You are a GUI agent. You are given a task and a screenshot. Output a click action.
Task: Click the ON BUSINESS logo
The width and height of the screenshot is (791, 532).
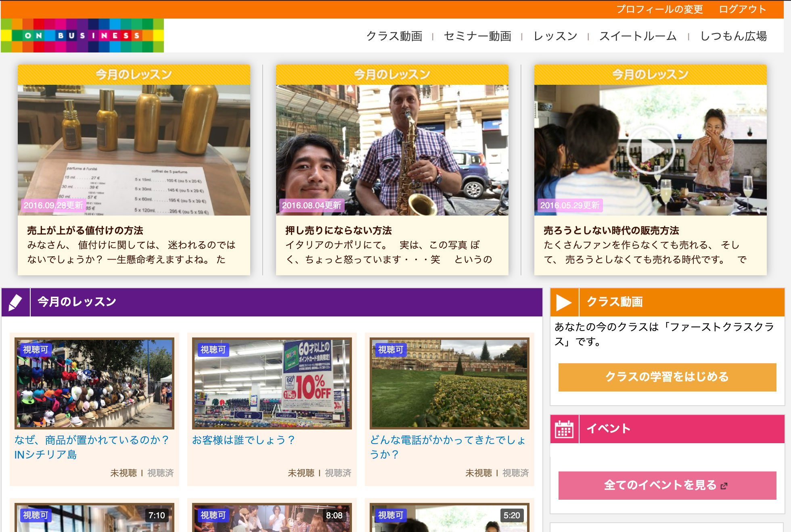[x=82, y=36]
